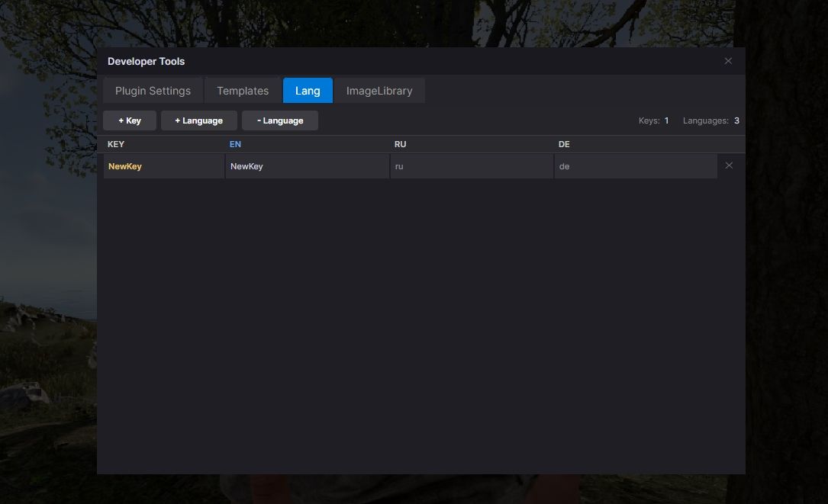Click the + Language button
Viewport: 828px width, 504px height.
[198, 120]
